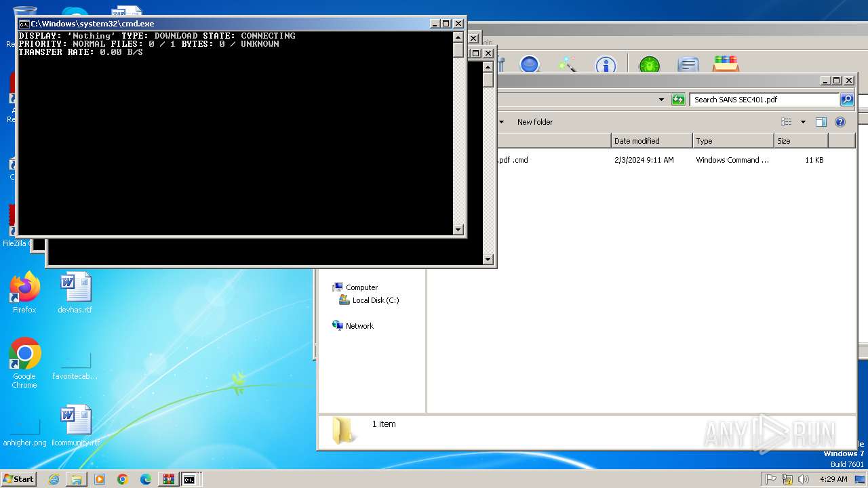Open Chrome from taskbar
The image size is (868, 488).
(x=123, y=479)
